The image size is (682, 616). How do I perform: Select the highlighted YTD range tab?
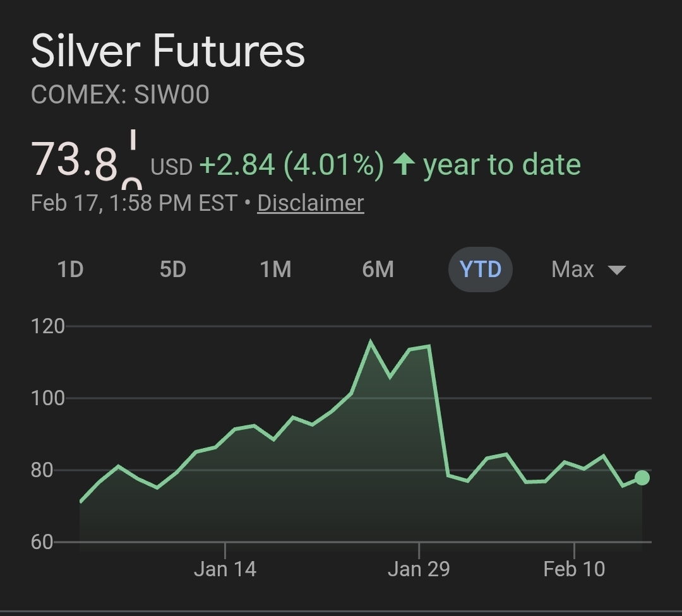point(480,269)
